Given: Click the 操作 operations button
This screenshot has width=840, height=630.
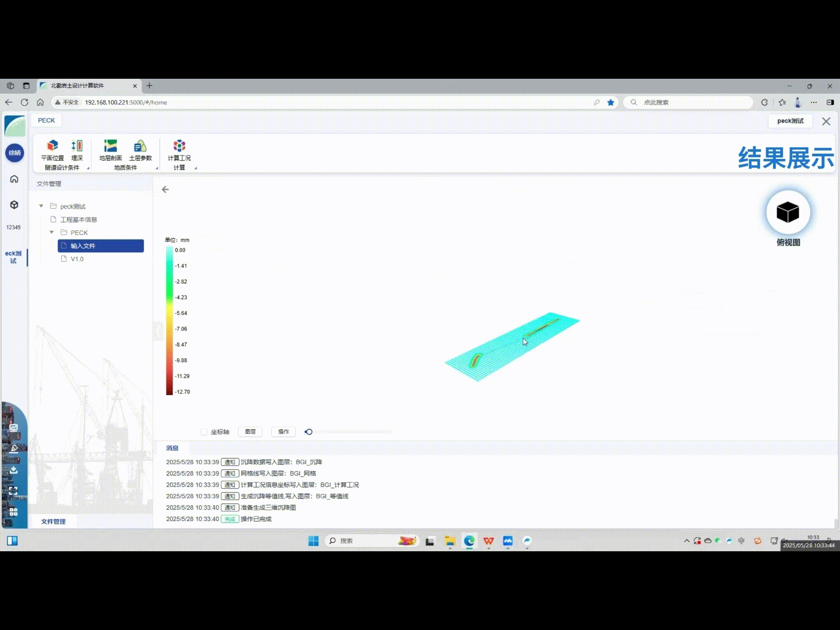Looking at the screenshot, I should click(x=283, y=432).
